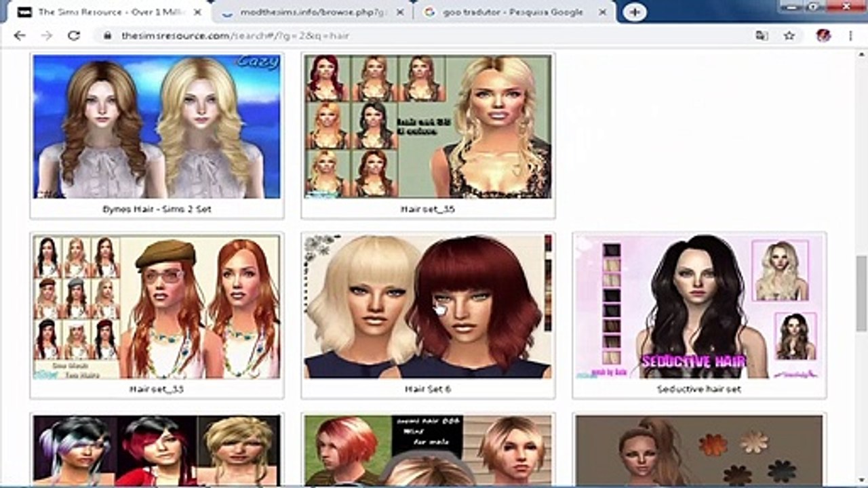View site info via the padlock icon

click(106, 36)
